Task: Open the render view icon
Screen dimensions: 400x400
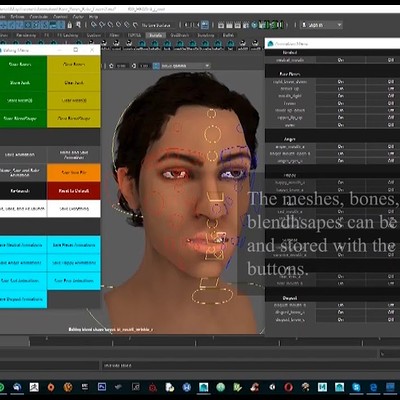Action: click(x=221, y=25)
